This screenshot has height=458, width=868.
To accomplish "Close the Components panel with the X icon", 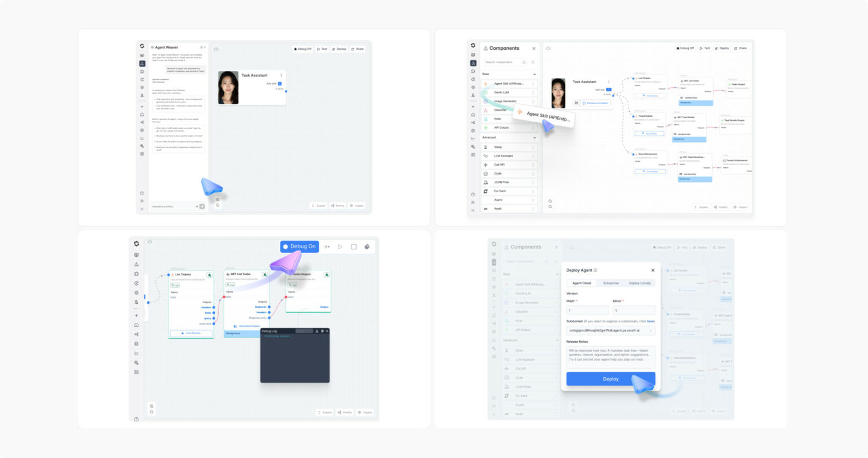I will 533,49.
